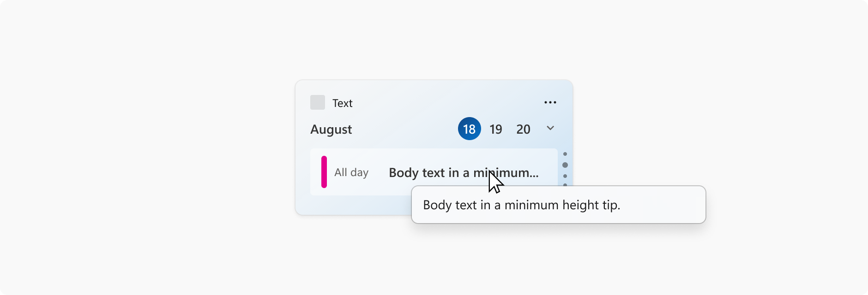Click the August month header

pos(331,129)
